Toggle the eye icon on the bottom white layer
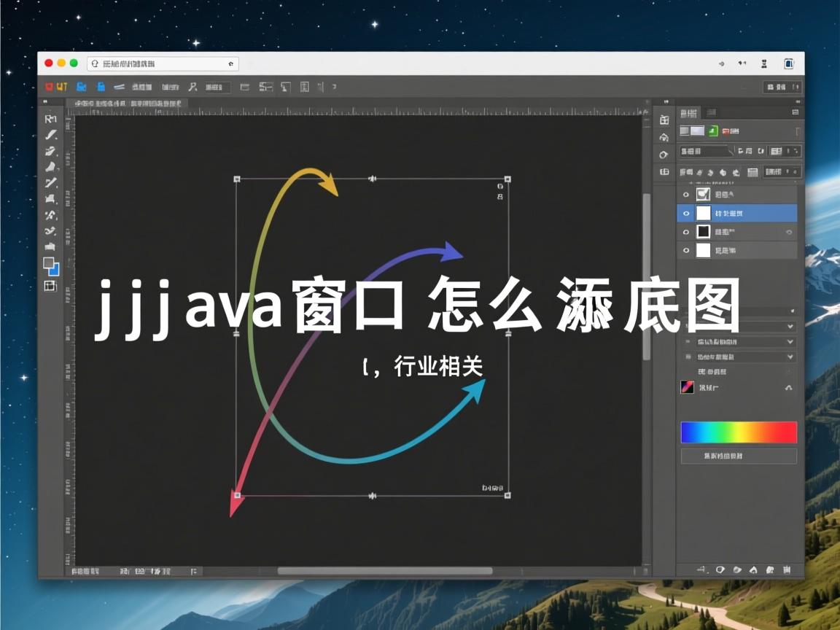Image resolution: width=840 pixels, height=630 pixels. coord(685,249)
